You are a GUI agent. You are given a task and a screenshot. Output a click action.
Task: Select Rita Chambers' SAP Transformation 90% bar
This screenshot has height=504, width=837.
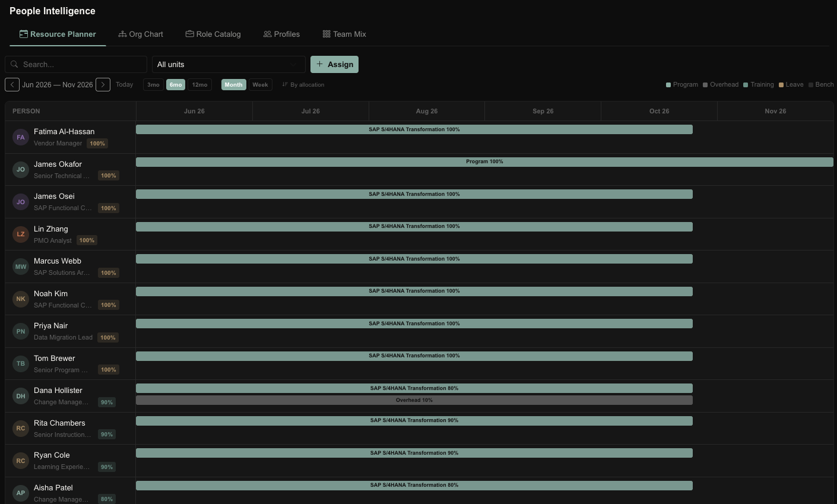(414, 421)
